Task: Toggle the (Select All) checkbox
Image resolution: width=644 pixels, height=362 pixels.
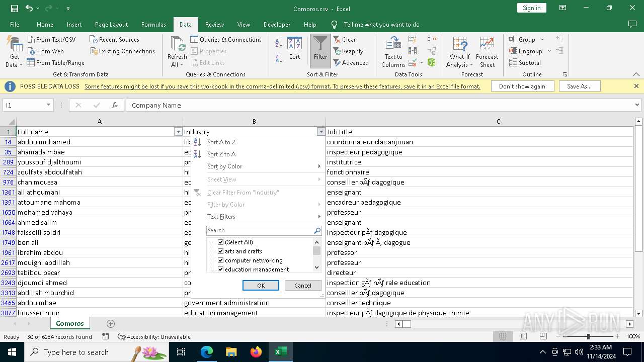Action: click(x=220, y=242)
